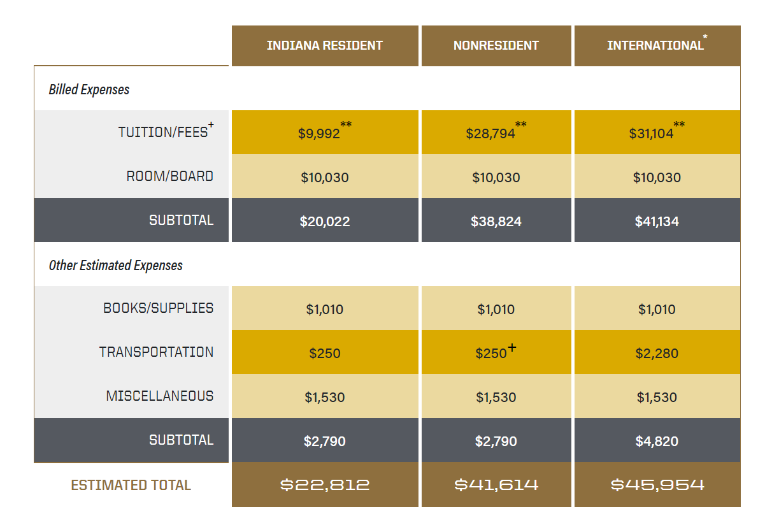Click Indiana Resident tuition $9,992 cell
Viewport: 758px width, 532px height.
pos(325,132)
